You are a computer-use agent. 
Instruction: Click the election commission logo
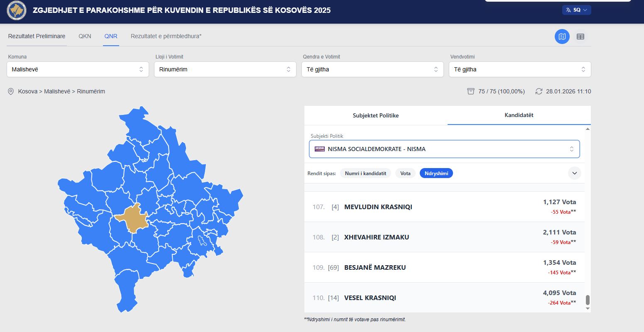click(x=17, y=10)
